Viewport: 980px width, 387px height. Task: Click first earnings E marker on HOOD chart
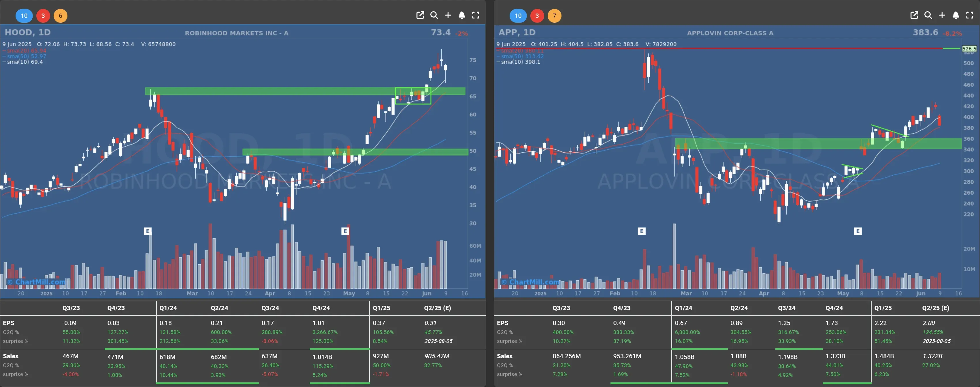click(148, 231)
